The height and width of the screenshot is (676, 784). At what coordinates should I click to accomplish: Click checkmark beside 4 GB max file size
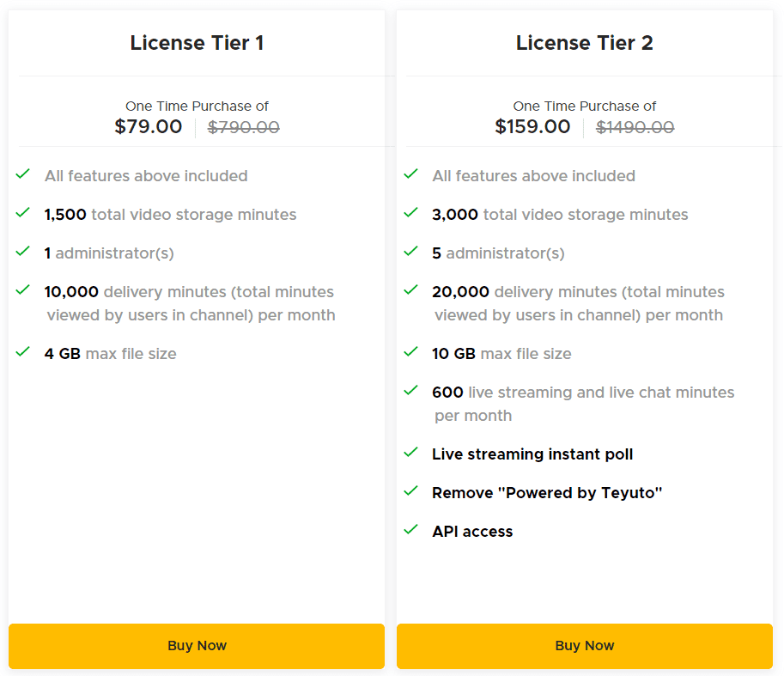pos(23,352)
